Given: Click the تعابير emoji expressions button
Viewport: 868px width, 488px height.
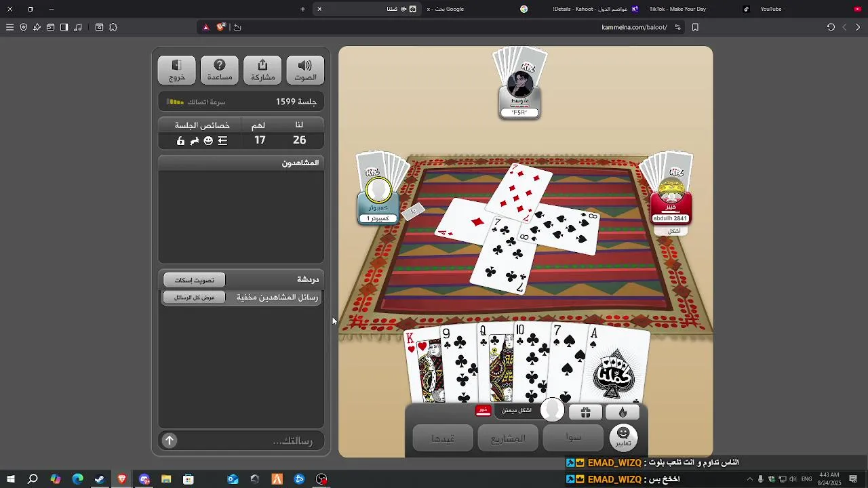Looking at the screenshot, I should [623, 437].
